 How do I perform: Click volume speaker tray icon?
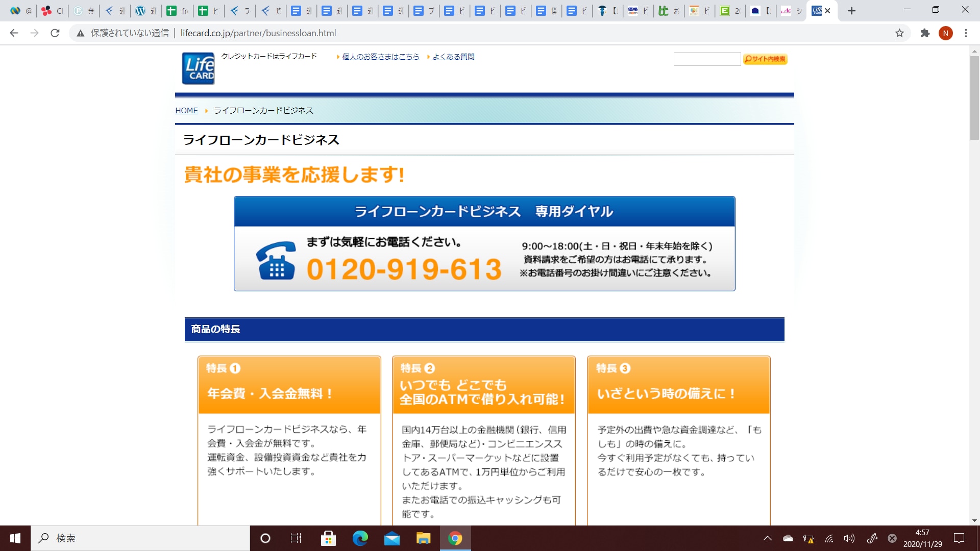click(849, 538)
